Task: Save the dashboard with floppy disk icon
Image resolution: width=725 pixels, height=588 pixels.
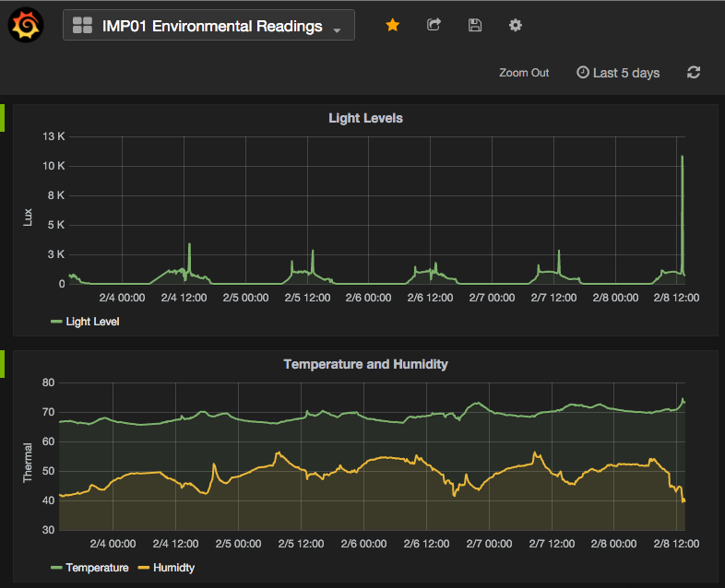Action: 475,26
